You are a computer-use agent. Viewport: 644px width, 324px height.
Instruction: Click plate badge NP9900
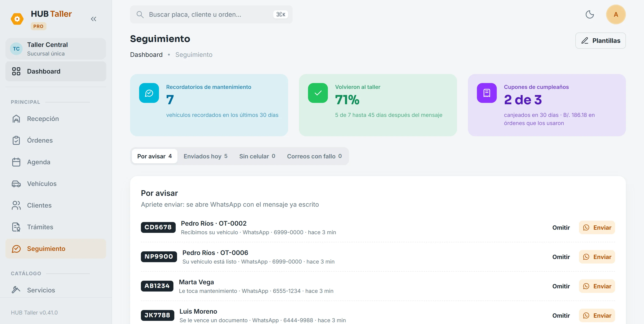(159, 257)
